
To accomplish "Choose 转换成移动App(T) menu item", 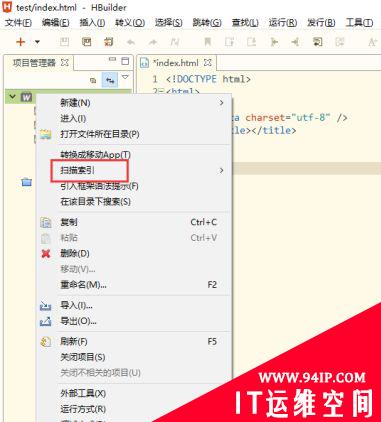I will (133, 155).
